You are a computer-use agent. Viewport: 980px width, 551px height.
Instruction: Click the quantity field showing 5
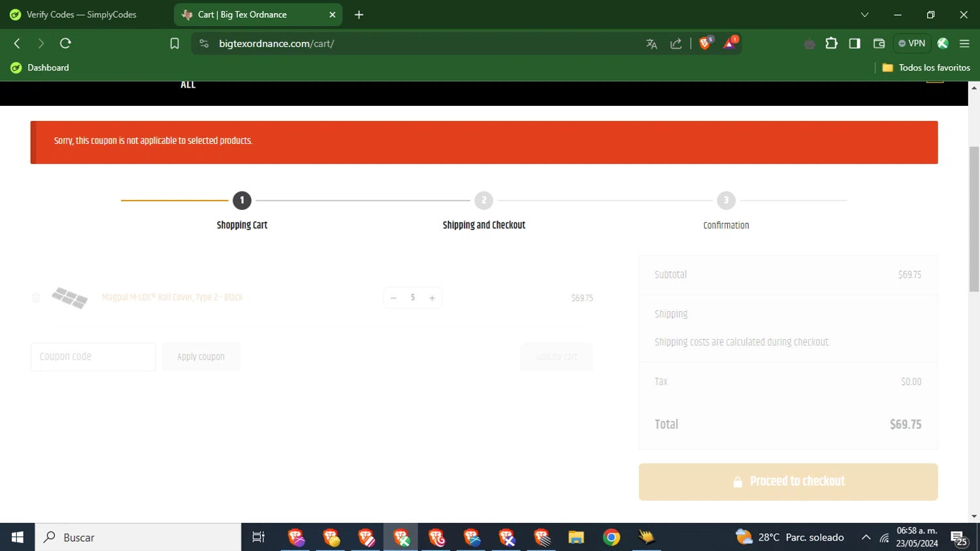click(413, 297)
